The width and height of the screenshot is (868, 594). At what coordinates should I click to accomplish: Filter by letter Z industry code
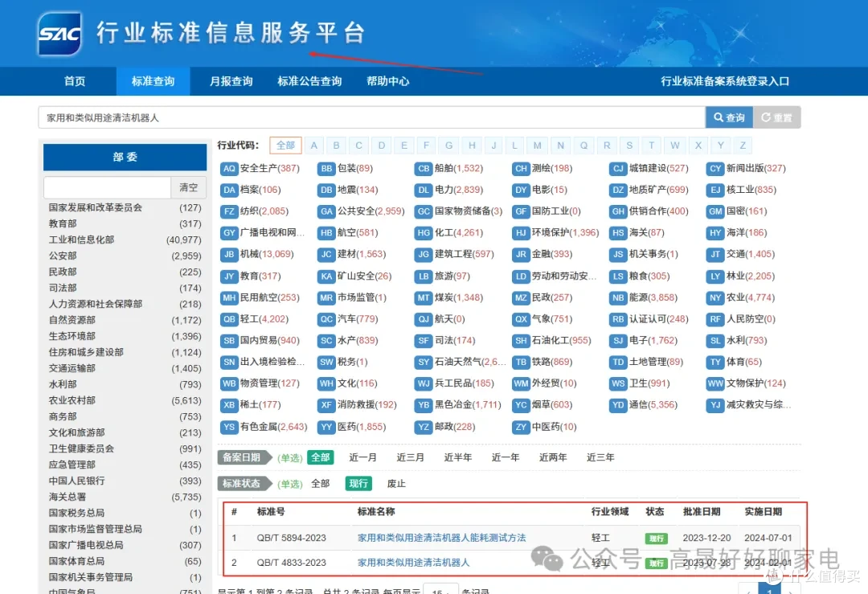[743, 145]
